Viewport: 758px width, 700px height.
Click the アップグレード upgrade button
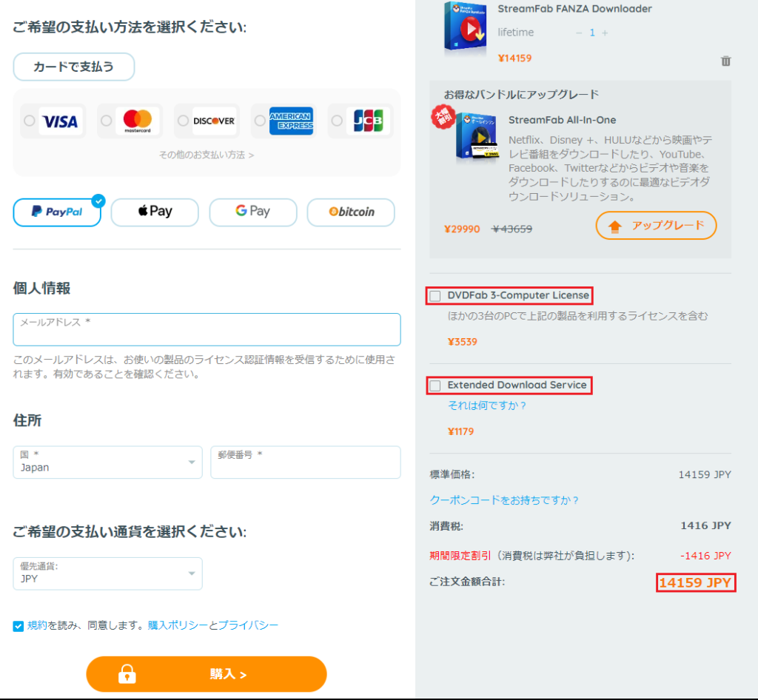656,226
